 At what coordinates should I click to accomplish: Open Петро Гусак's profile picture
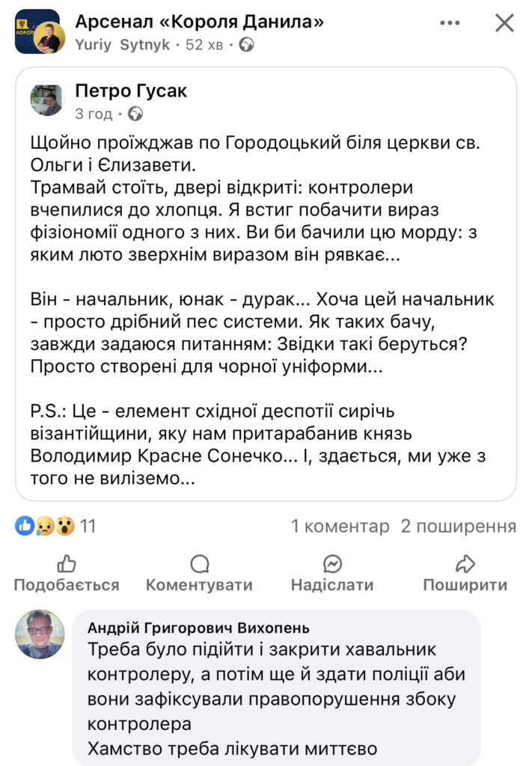point(46,99)
